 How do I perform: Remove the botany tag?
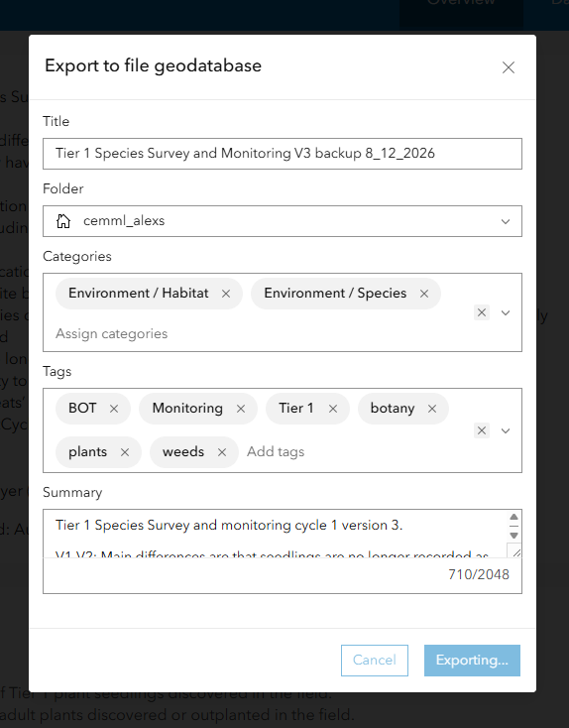point(432,409)
